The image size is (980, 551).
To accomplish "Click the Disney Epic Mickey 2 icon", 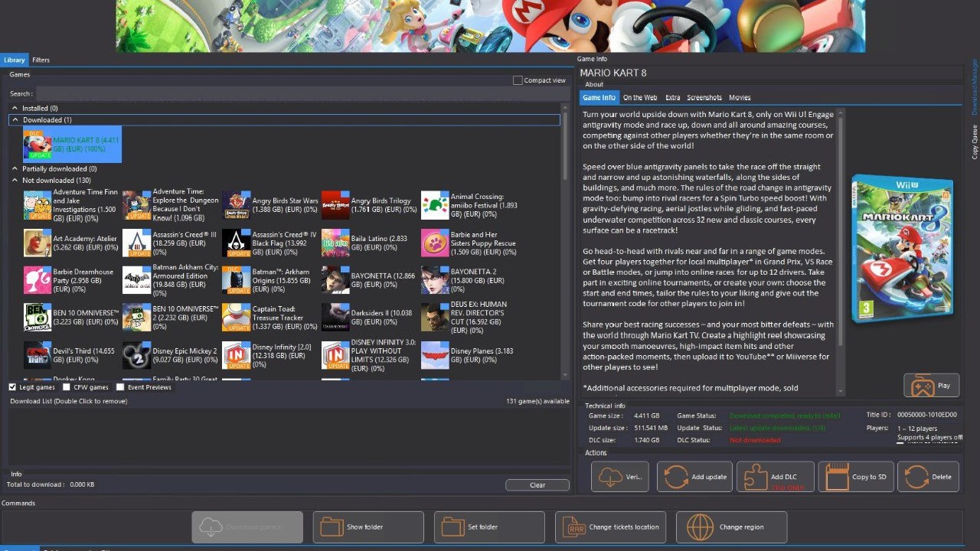I will 137,355.
